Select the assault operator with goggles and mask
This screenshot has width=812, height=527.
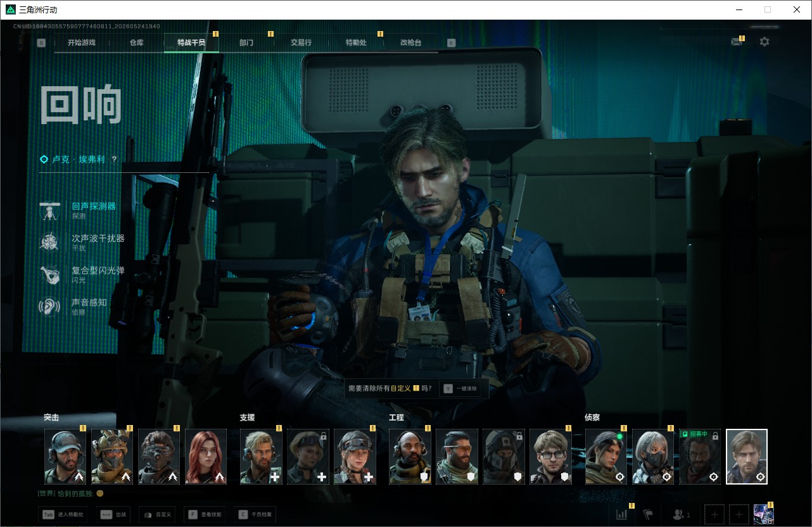tap(112, 457)
